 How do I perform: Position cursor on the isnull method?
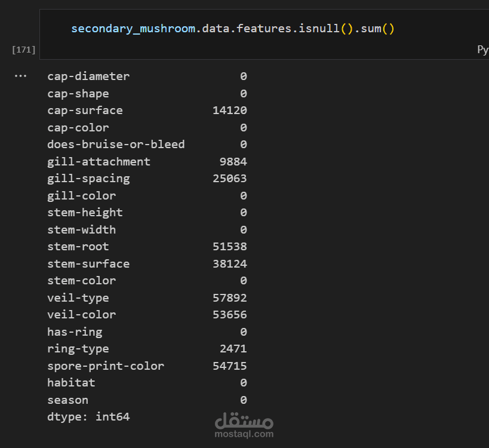click(319, 29)
